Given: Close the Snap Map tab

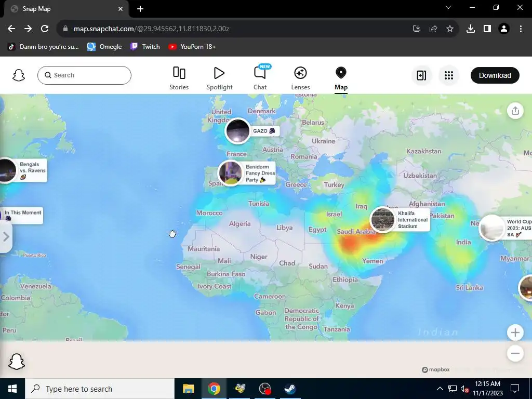Looking at the screenshot, I should pyautogui.click(x=121, y=9).
